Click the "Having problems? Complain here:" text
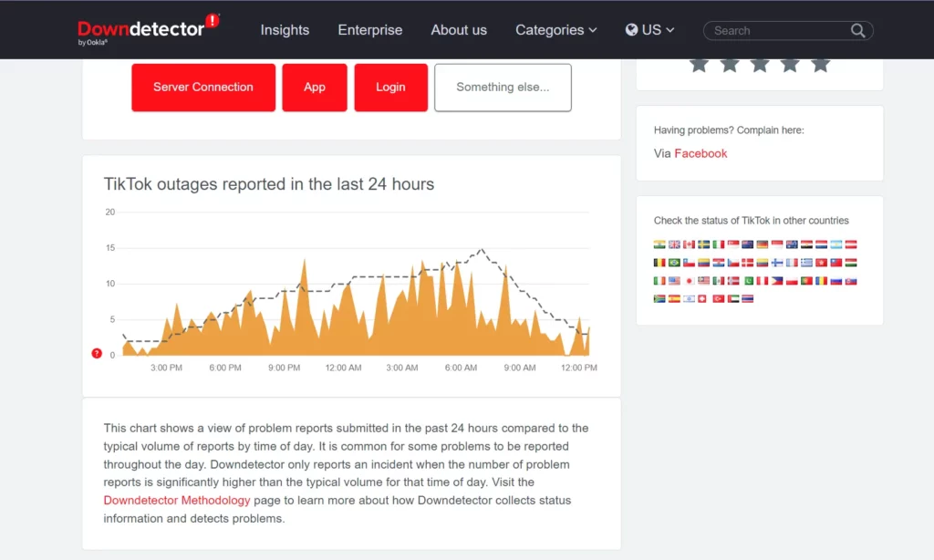The image size is (934, 560). click(x=729, y=130)
